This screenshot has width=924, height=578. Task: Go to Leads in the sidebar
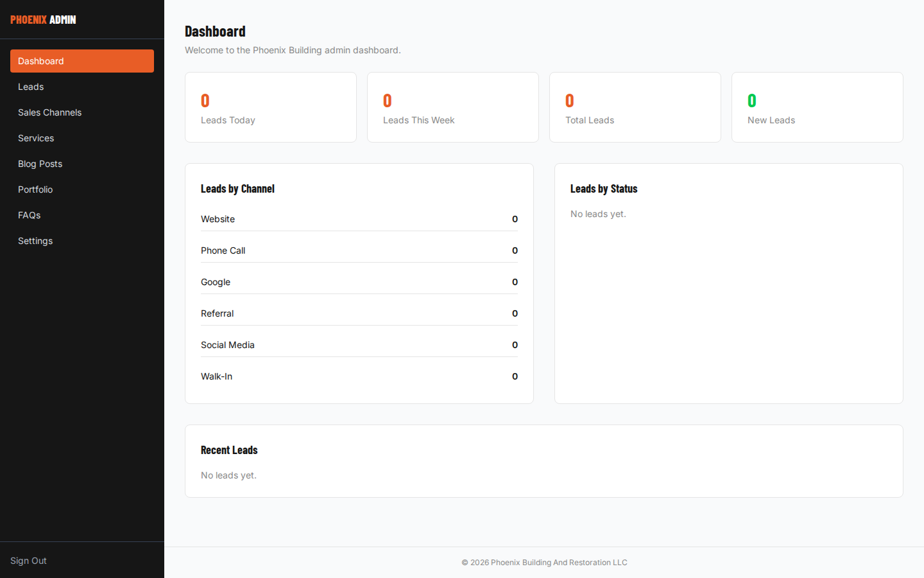82,87
